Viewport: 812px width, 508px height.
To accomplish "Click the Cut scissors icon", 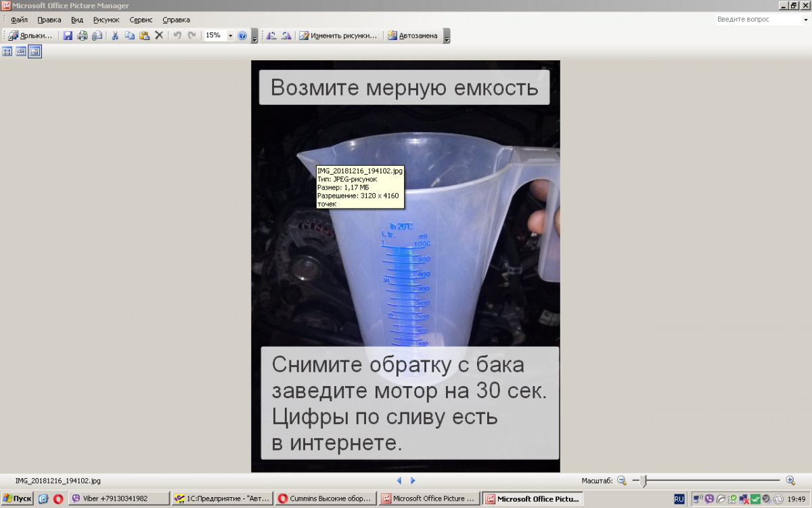I will (x=115, y=36).
